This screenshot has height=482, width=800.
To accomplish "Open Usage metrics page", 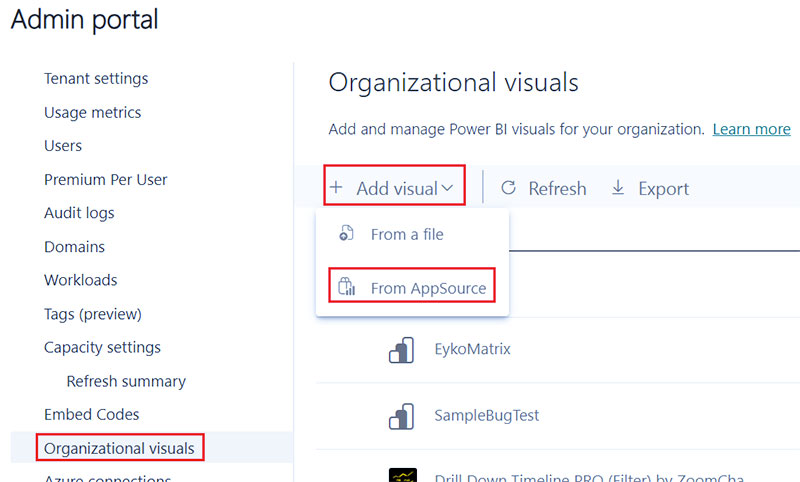I will click(92, 112).
